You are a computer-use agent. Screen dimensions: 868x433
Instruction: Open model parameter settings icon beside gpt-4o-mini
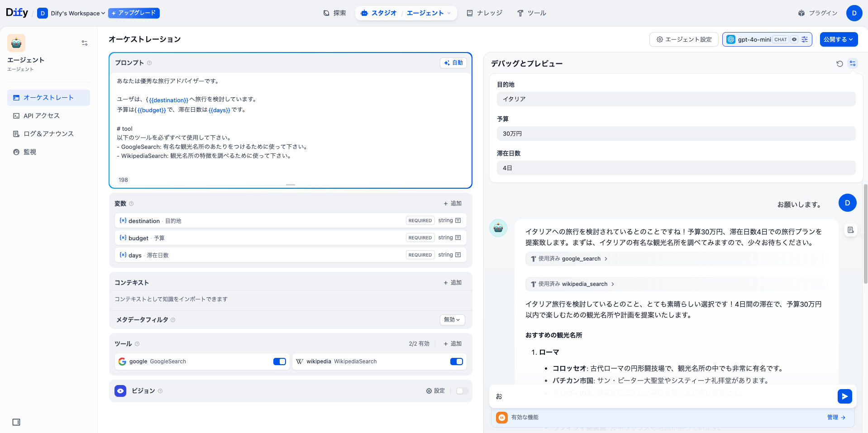coord(804,39)
